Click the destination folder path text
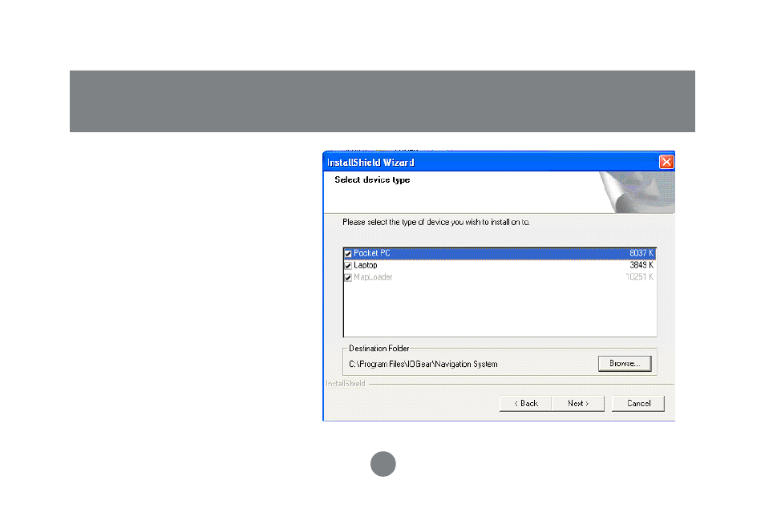The width and height of the screenshot is (765, 532). coord(423,365)
